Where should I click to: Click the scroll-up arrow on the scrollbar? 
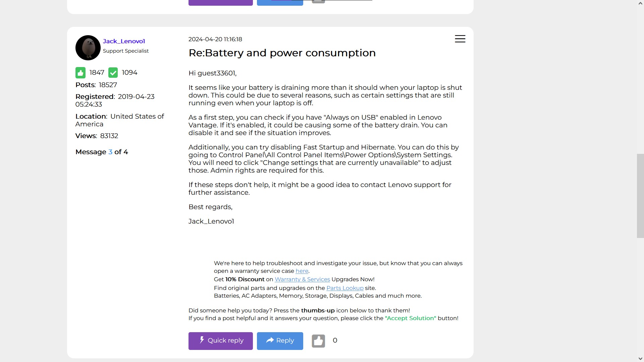click(640, 3)
